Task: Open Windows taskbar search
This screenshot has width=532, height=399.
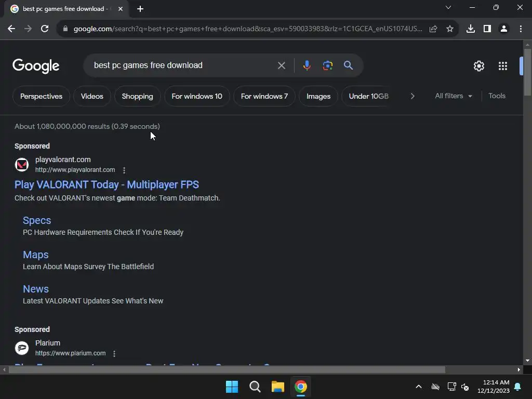Action: coord(255,387)
